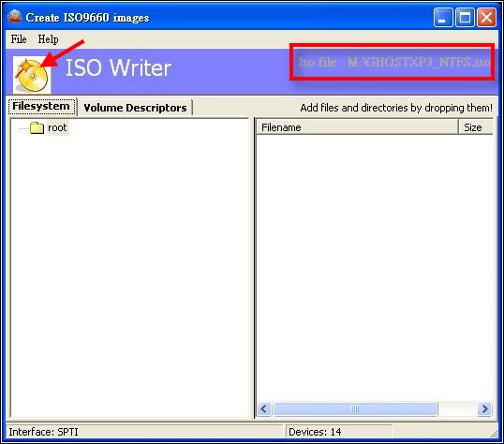Switch to the Filesystem tab
This screenshot has width=504, height=444.
41,107
